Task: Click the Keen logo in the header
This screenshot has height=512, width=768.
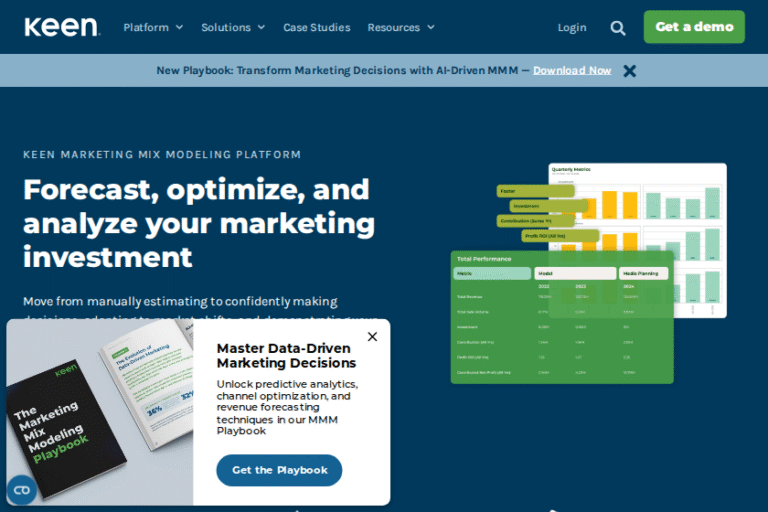Action: click(61, 27)
